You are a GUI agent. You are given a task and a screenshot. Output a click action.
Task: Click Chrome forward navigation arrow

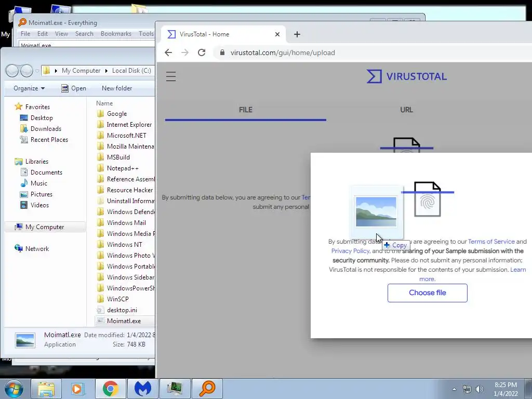point(185,52)
